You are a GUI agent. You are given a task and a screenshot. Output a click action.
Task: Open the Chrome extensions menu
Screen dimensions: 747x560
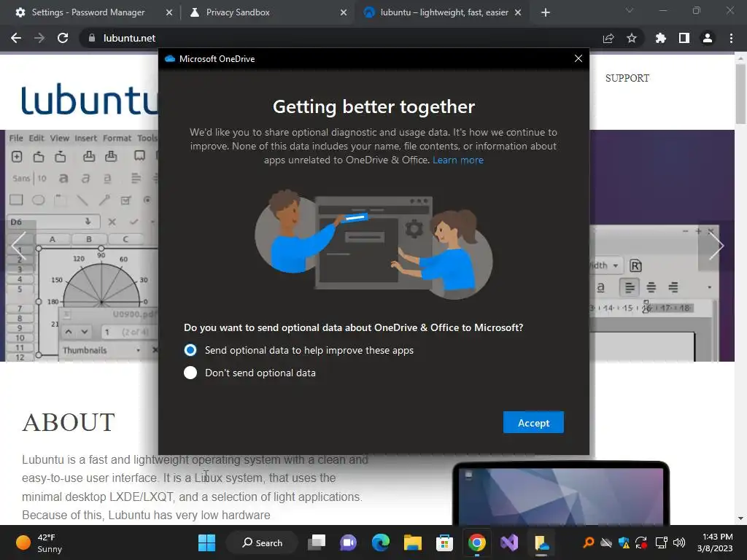[x=661, y=38]
